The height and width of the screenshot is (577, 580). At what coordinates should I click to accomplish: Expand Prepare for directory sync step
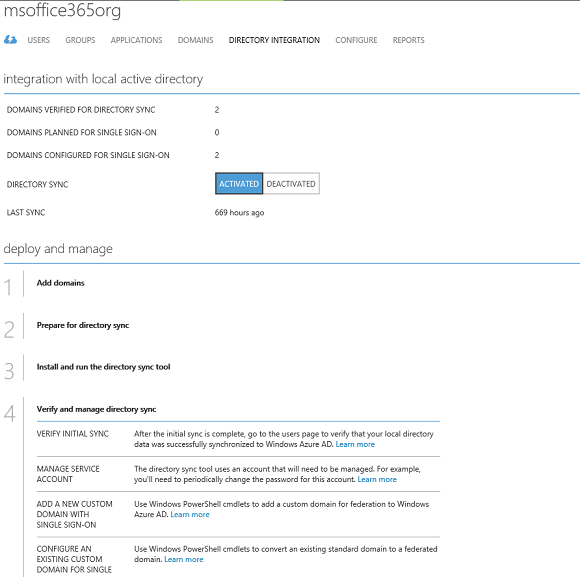(x=83, y=325)
